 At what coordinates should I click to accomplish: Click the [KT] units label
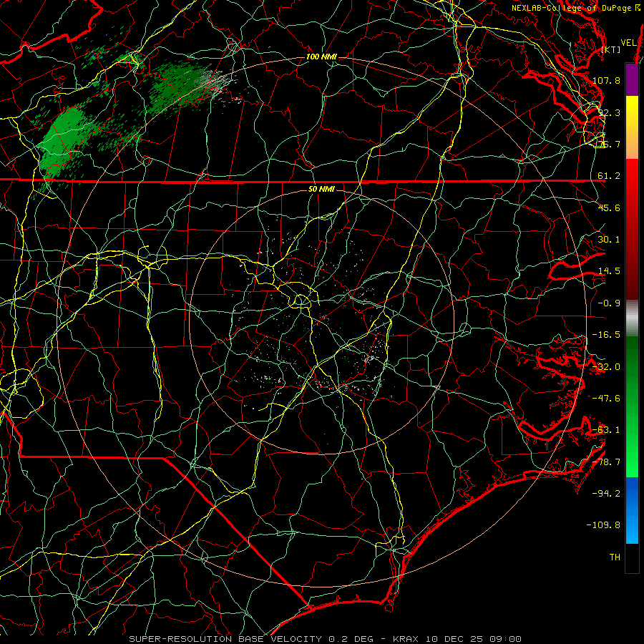click(x=611, y=49)
